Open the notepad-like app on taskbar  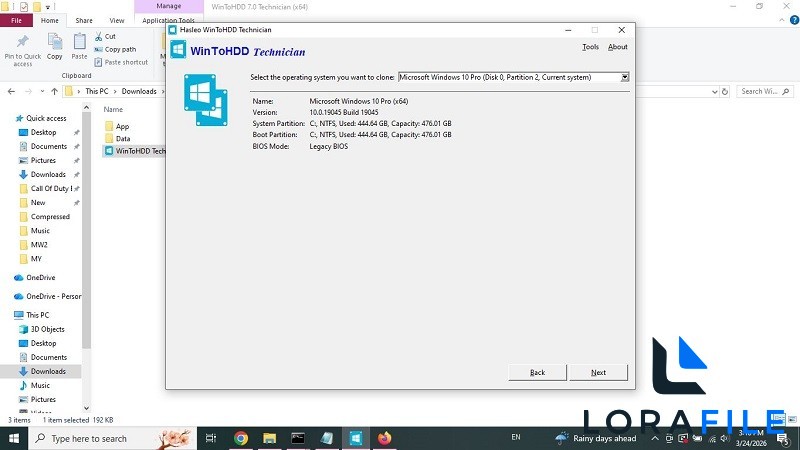[327, 438]
